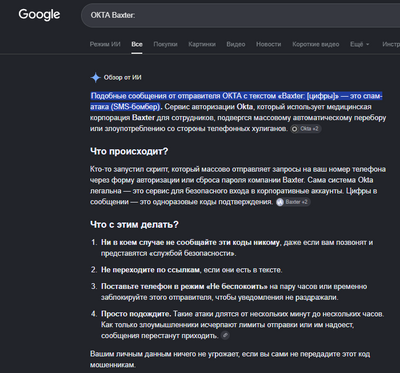Expand the Ещё dropdown menu

coord(360,44)
